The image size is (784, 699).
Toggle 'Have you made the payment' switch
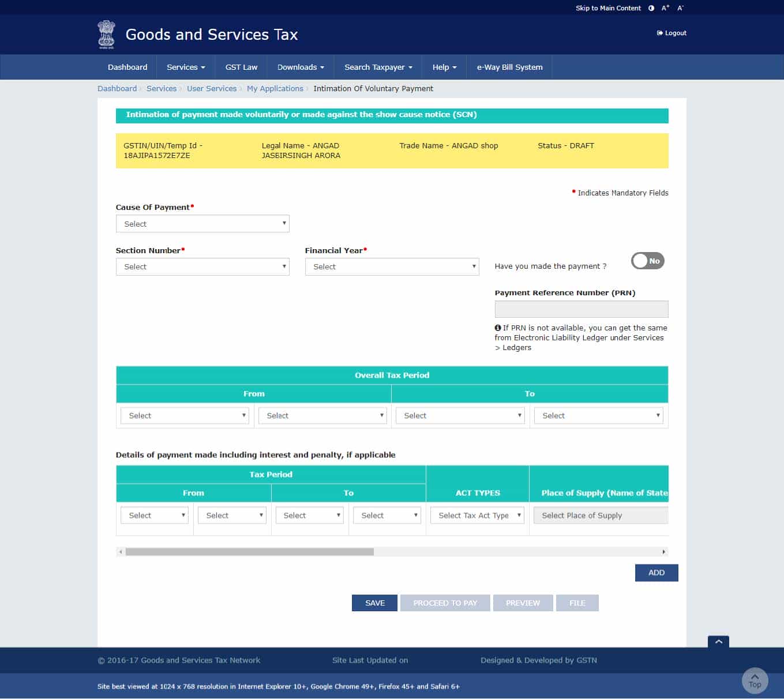648,261
